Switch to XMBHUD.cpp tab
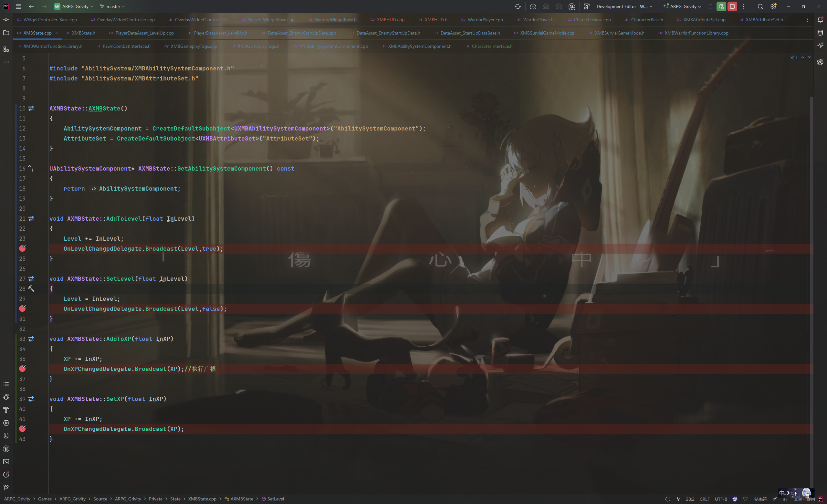The width and height of the screenshot is (827, 504). (x=387, y=20)
